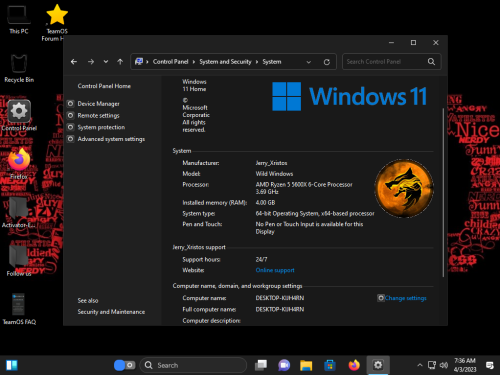Open the Recycle Bin desktop icon
Screen dimensions: 500x375
point(19,68)
